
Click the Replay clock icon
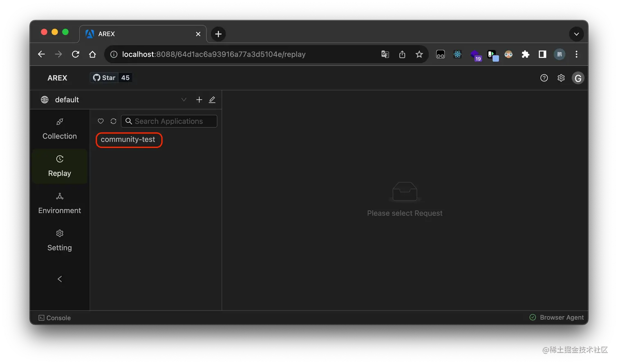point(60,159)
